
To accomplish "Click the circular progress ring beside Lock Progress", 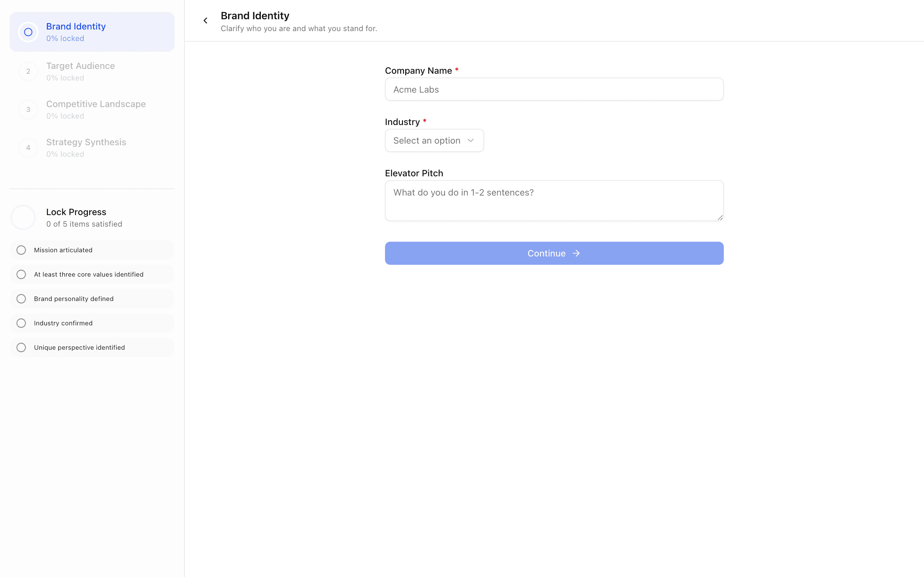I will (x=23, y=217).
